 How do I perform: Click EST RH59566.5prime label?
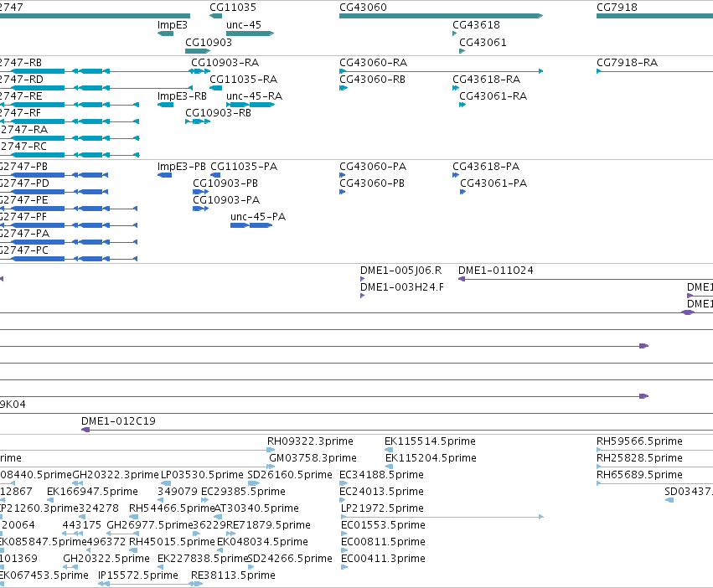639,441
